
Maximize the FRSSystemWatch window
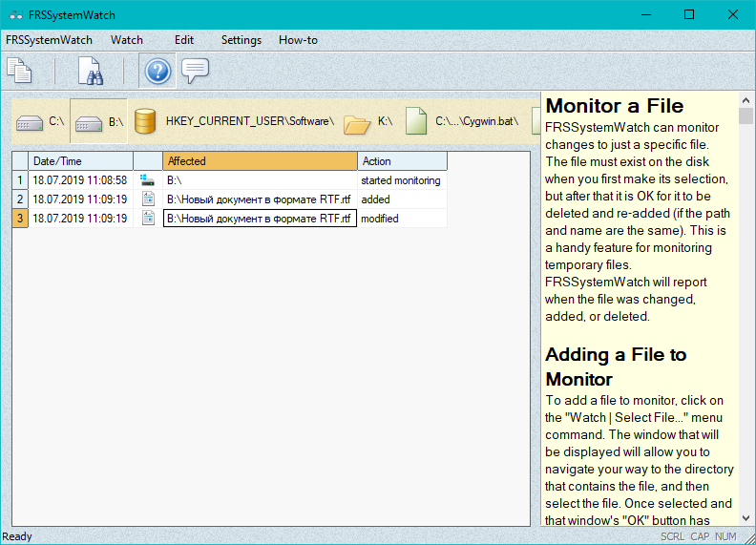(x=689, y=14)
